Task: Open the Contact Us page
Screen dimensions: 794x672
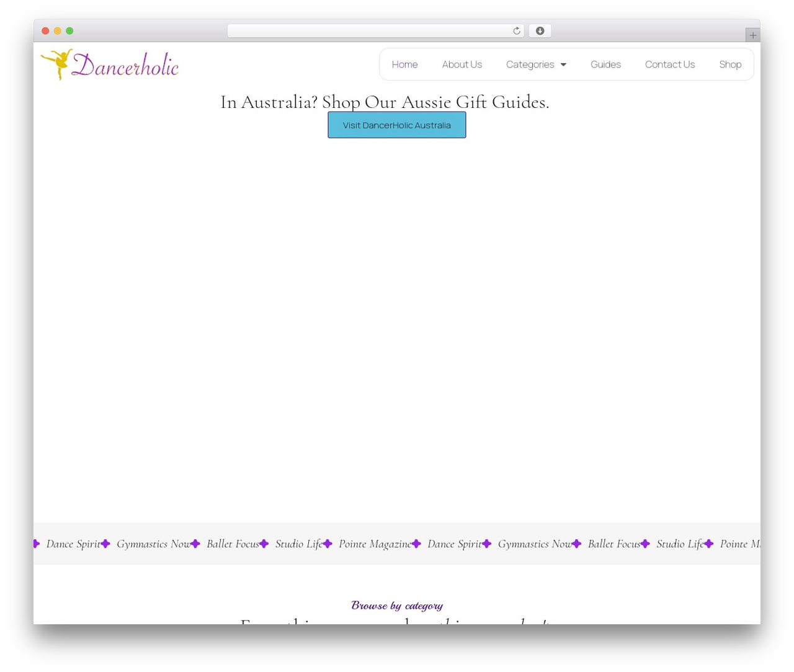Action: (x=670, y=64)
